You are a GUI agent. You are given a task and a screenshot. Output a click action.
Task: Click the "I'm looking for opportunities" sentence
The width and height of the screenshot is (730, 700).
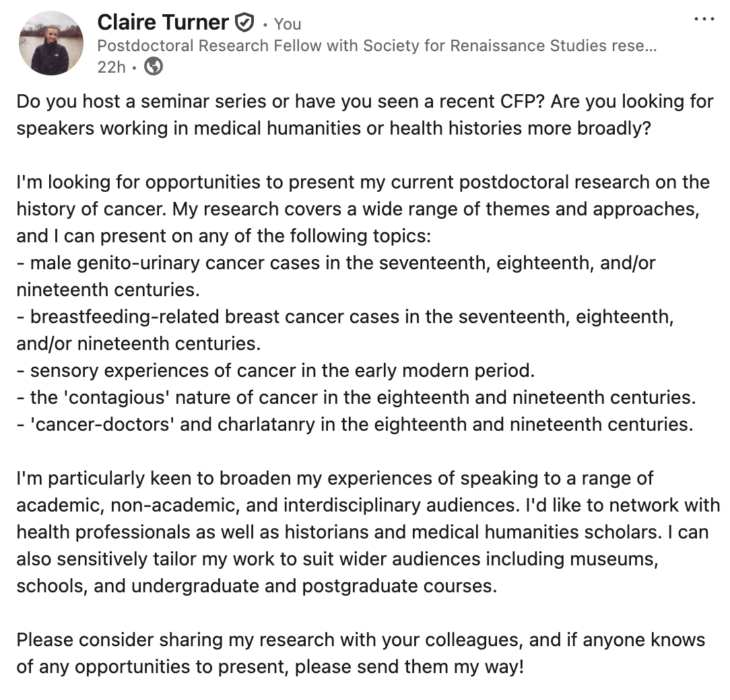[363, 182]
